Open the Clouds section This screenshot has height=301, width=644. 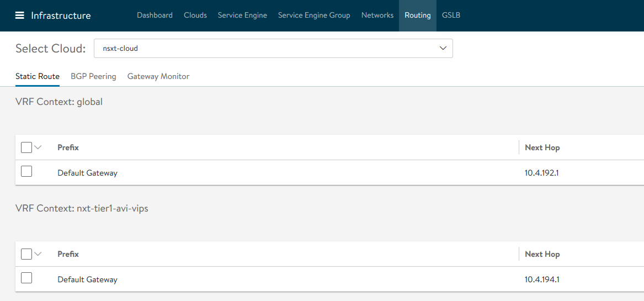195,15
